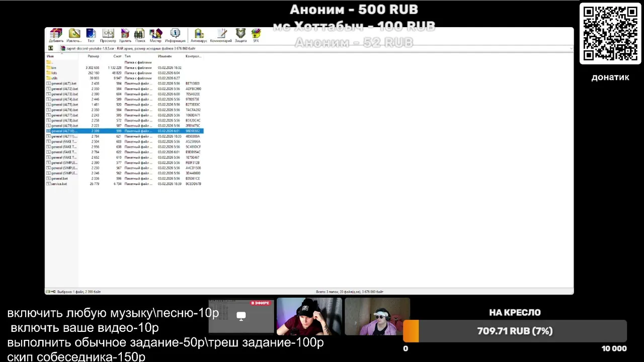Viewport: 644px width, 362px height.
Task: Click the Защита (Protect) shield icon
Action: click(x=240, y=34)
